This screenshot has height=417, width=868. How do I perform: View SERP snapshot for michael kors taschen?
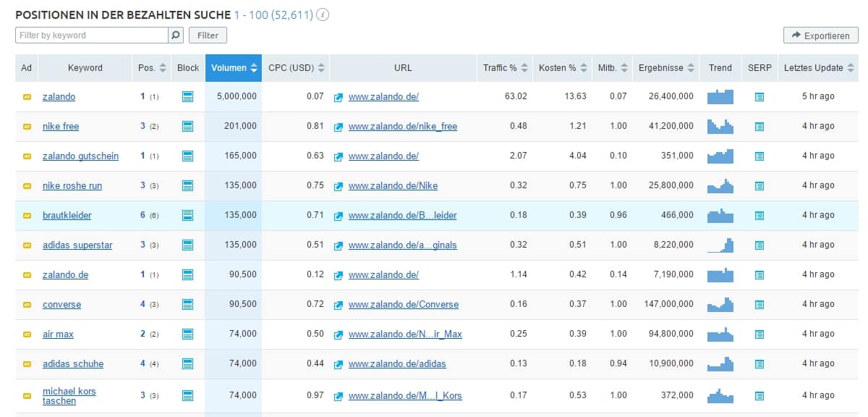click(759, 395)
